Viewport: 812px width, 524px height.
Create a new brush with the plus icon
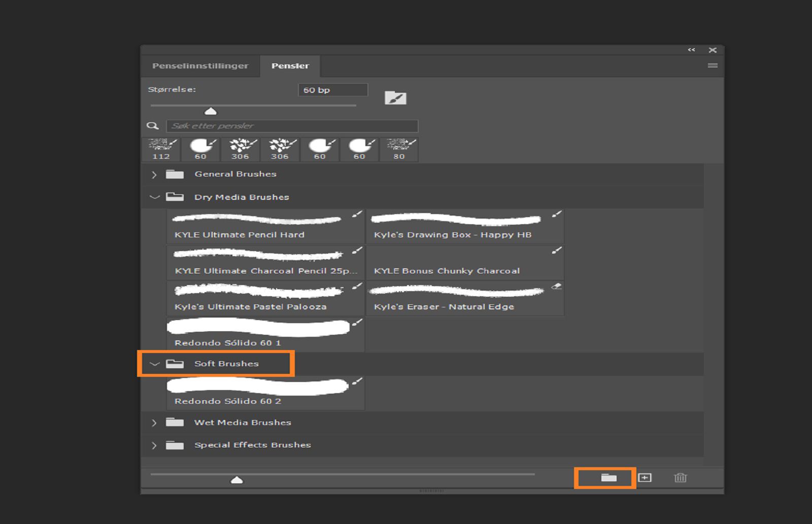point(645,477)
